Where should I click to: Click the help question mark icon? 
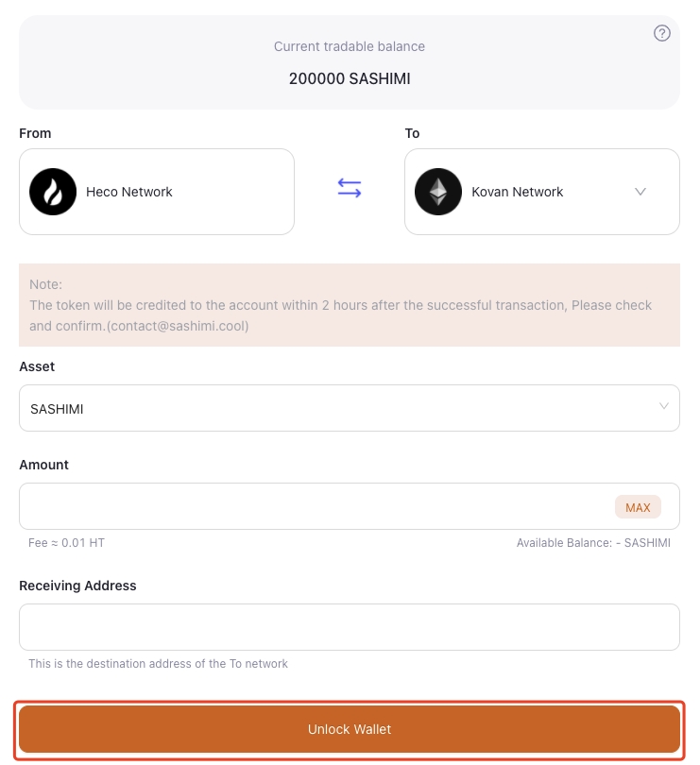point(662,33)
